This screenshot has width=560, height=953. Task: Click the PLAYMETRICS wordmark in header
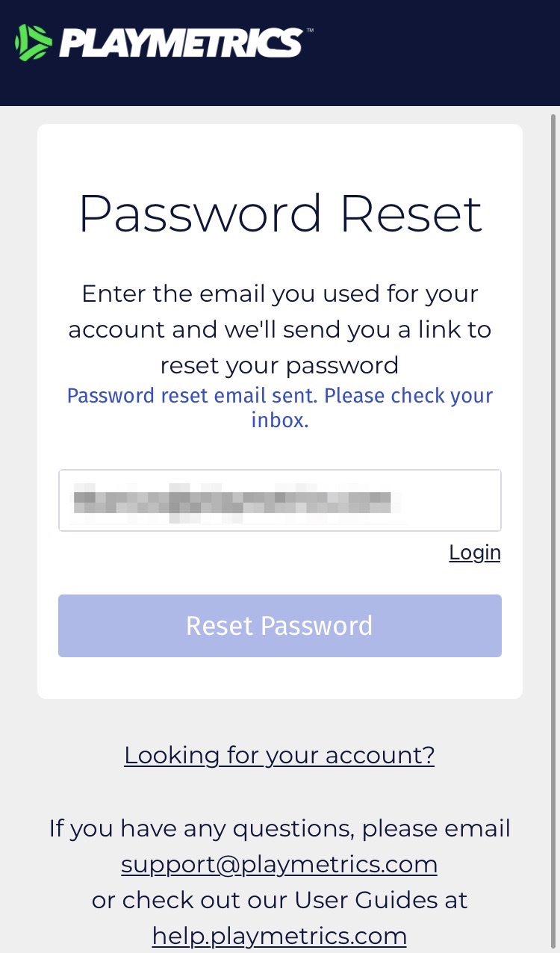(181, 43)
